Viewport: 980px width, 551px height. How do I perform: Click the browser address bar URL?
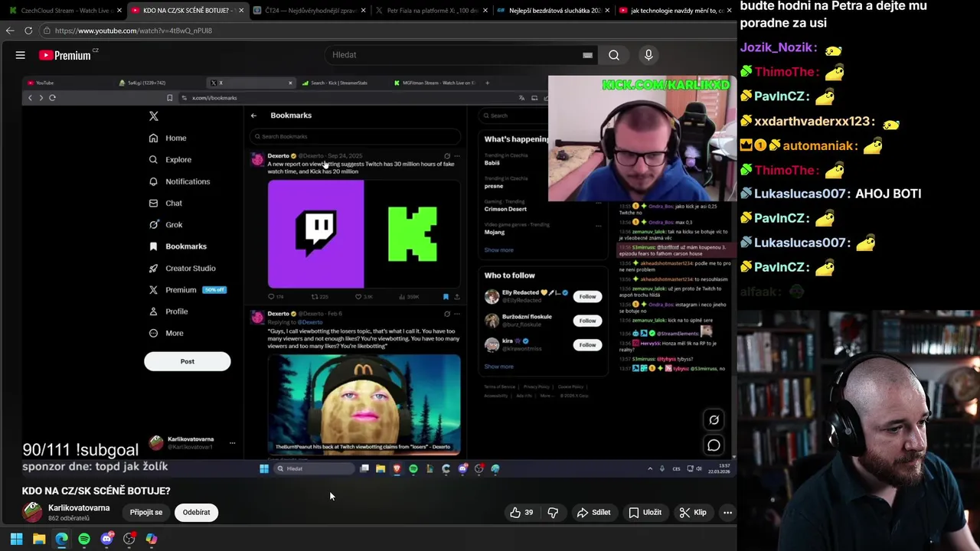[x=133, y=31]
